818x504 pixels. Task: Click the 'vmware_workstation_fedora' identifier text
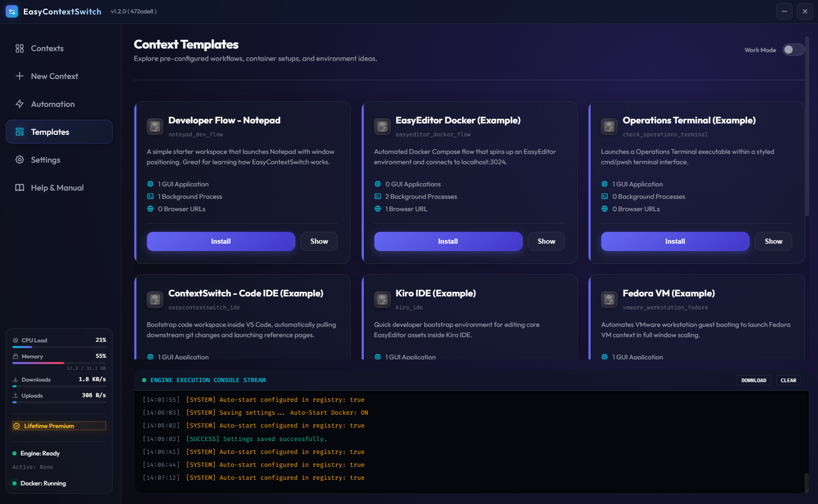[x=666, y=308]
